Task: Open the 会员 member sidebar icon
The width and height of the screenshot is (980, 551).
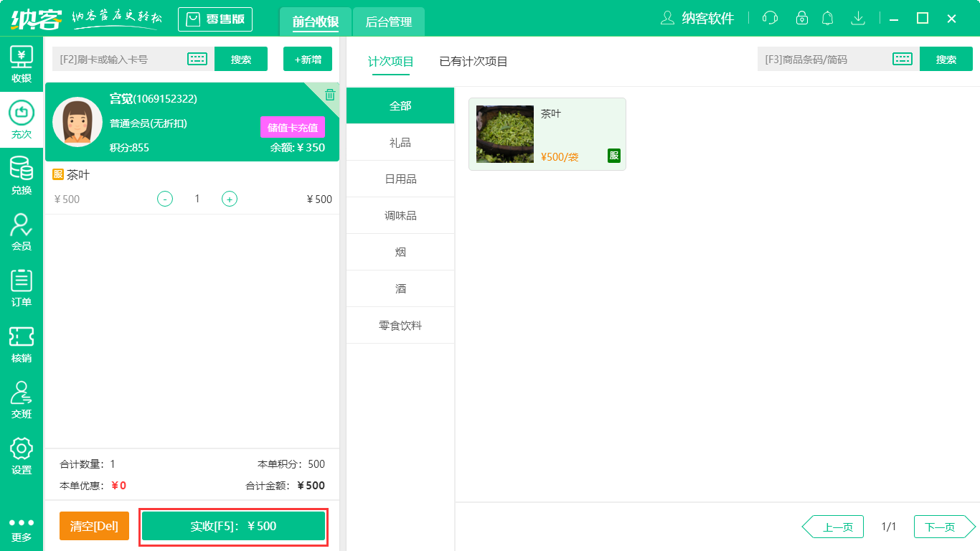Action: coord(22,232)
